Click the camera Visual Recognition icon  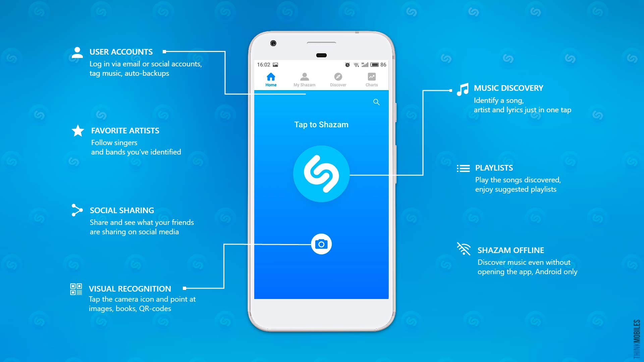point(321,244)
